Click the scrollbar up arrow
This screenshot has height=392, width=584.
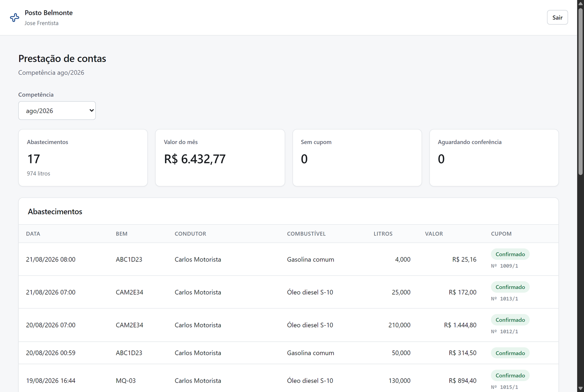click(x=580, y=3)
